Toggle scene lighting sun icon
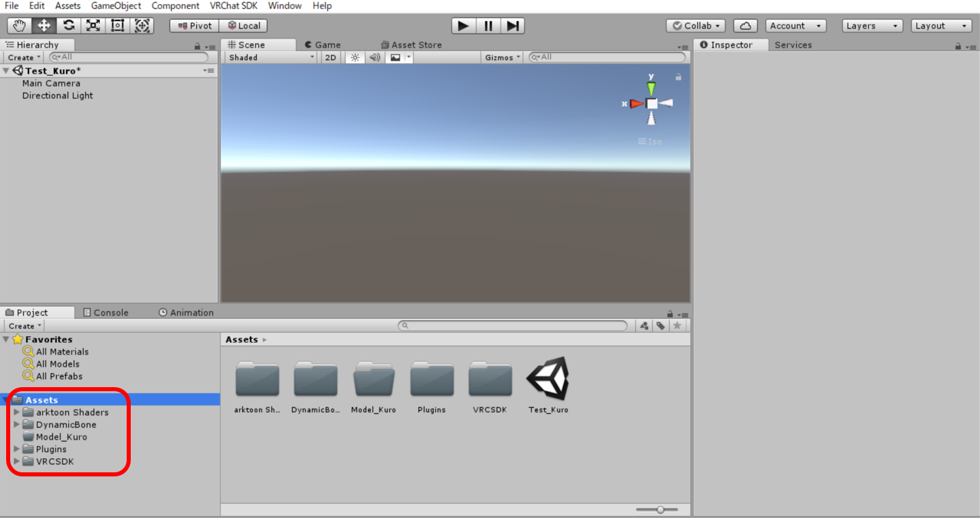 [355, 58]
